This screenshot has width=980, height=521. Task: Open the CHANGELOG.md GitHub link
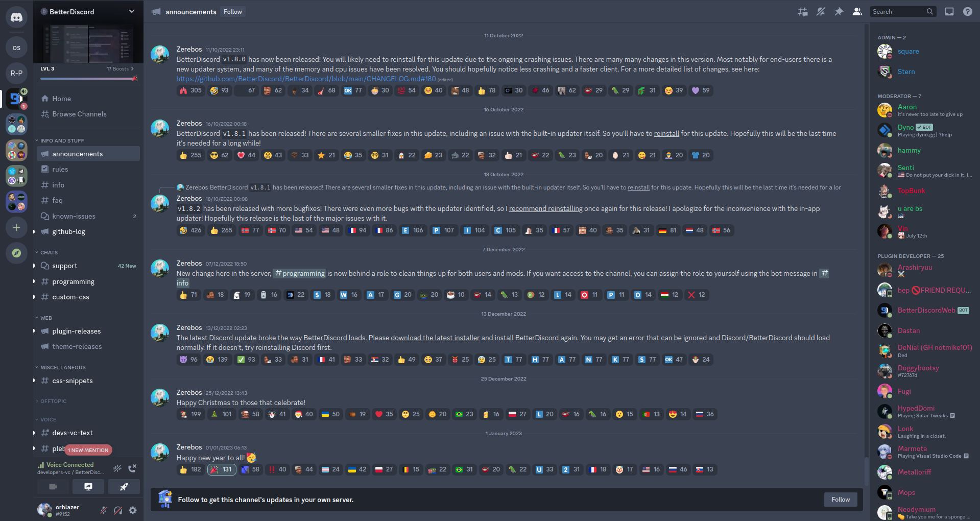[306, 79]
